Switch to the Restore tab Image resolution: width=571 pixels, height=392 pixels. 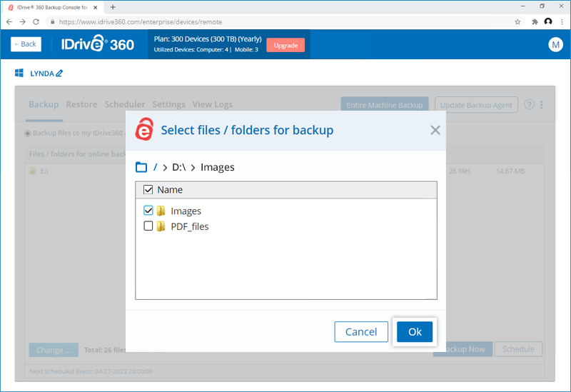[x=81, y=104]
